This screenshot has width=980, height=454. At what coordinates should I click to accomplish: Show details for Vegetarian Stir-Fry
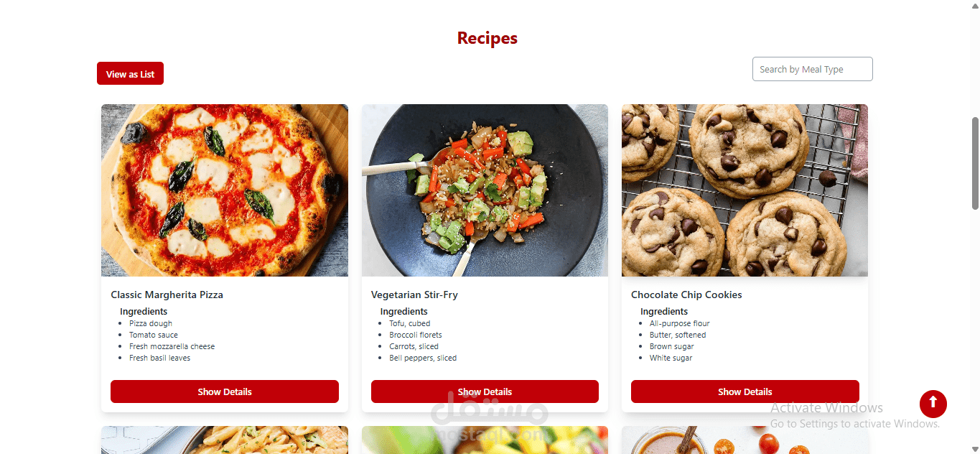pyautogui.click(x=485, y=392)
